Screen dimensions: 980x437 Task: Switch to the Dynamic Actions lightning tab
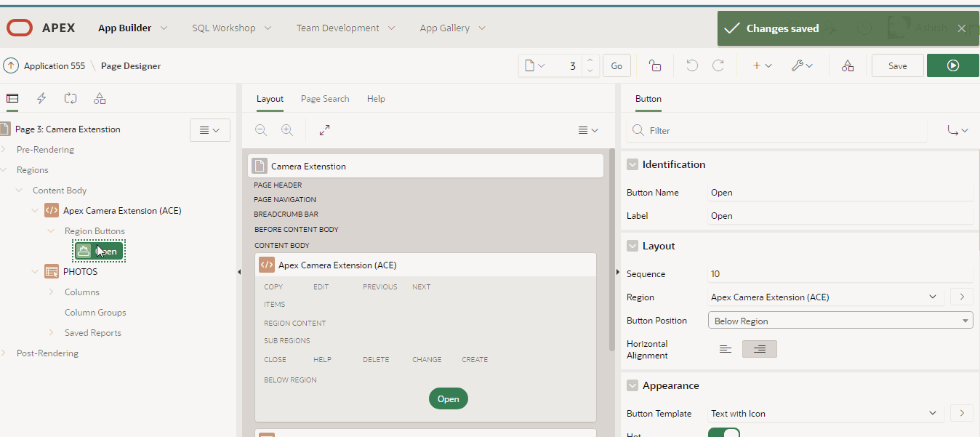41,98
